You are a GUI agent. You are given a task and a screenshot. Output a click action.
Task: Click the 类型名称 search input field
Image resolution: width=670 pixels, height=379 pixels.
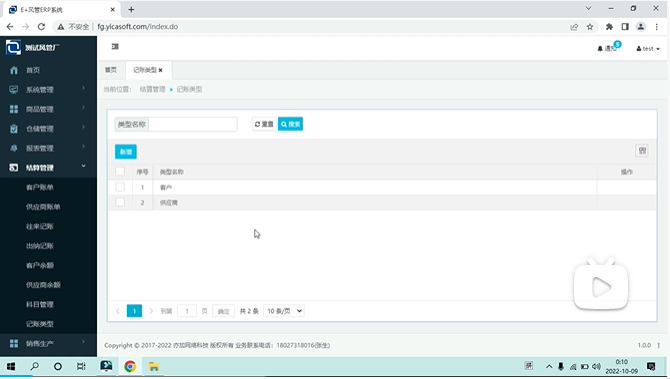click(193, 124)
